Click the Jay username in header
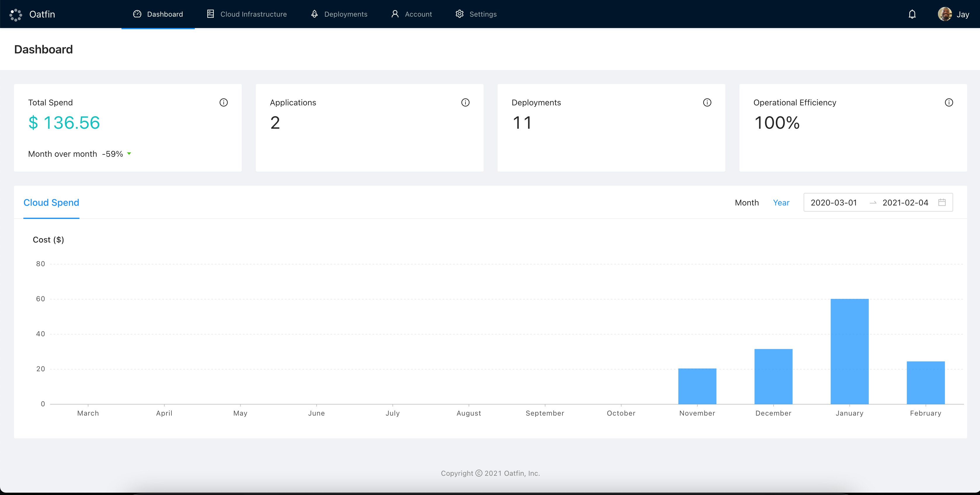This screenshot has width=980, height=495. (962, 14)
